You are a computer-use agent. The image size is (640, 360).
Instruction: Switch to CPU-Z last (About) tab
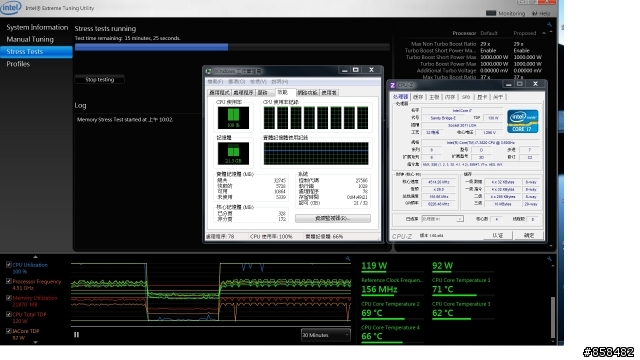(498, 97)
